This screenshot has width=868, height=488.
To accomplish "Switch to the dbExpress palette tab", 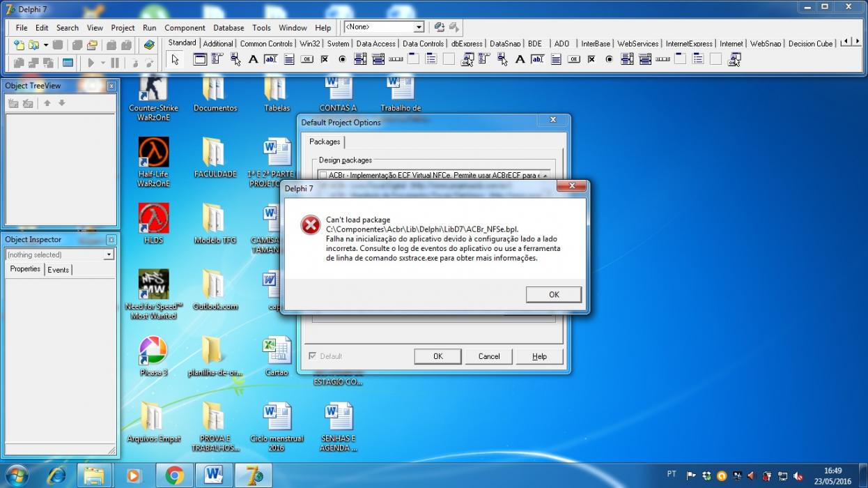I will 467,43.
